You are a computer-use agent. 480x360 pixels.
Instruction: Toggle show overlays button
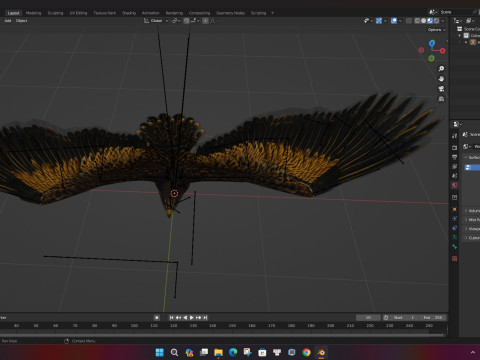394,21
